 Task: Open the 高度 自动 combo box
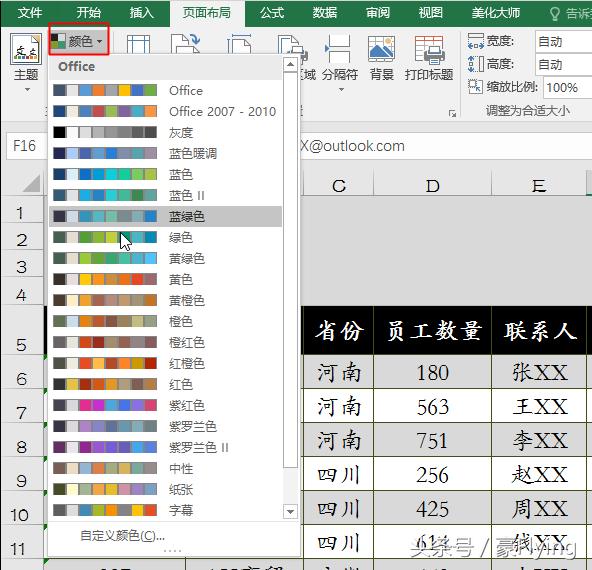click(563, 65)
